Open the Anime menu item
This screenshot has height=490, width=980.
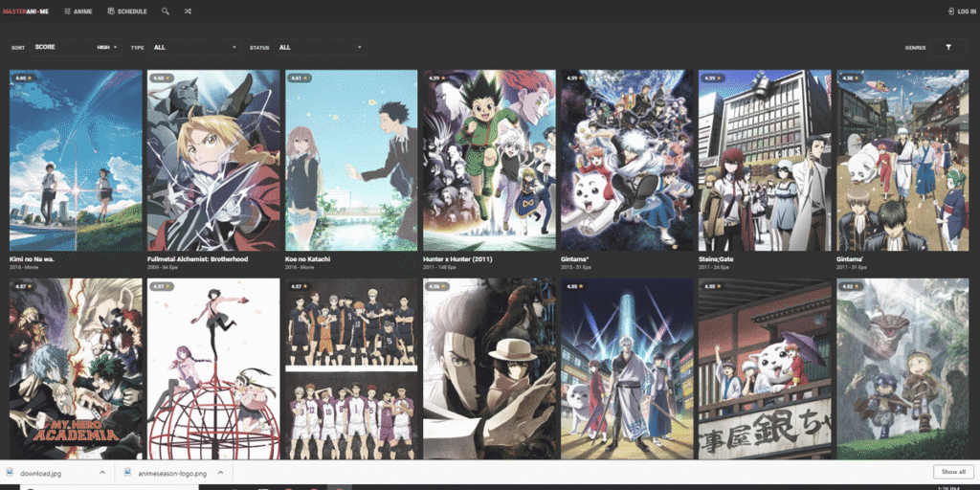[78, 11]
